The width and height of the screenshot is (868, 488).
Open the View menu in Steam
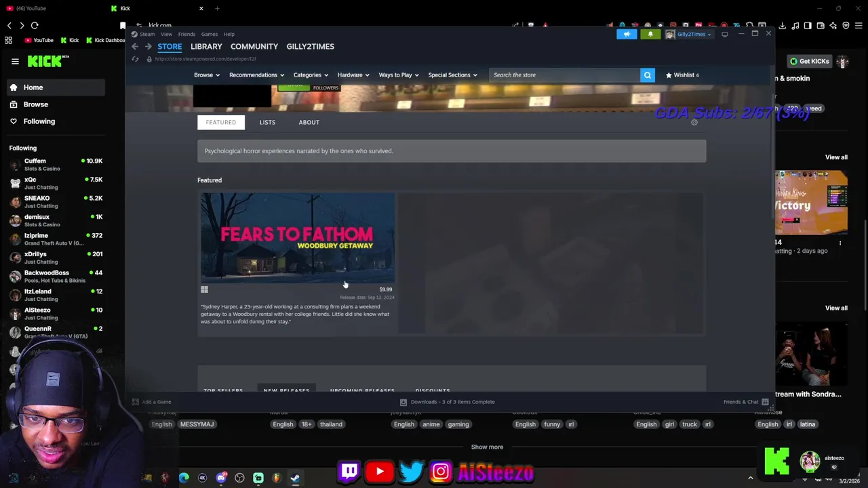pos(166,34)
